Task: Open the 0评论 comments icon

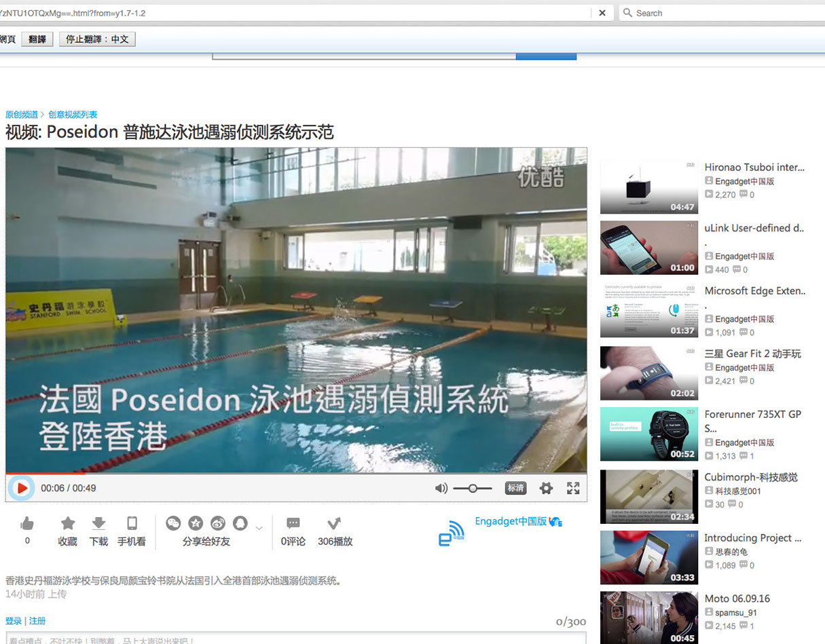Action: (x=293, y=523)
